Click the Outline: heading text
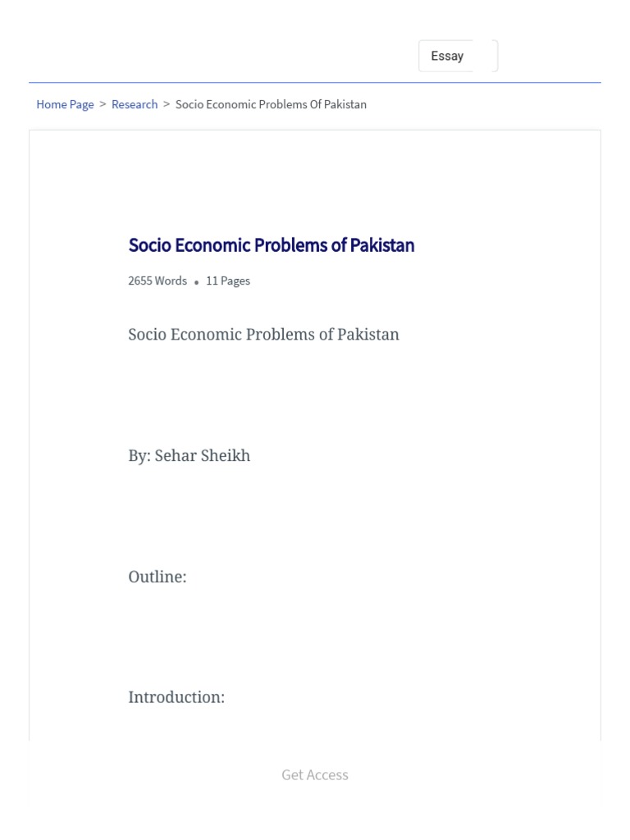The width and height of the screenshot is (630, 840). coord(157,577)
